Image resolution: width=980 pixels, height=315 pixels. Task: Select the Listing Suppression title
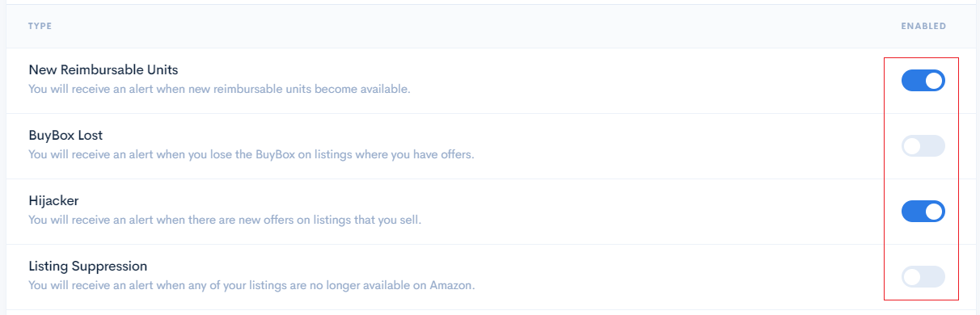click(x=88, y=267)
